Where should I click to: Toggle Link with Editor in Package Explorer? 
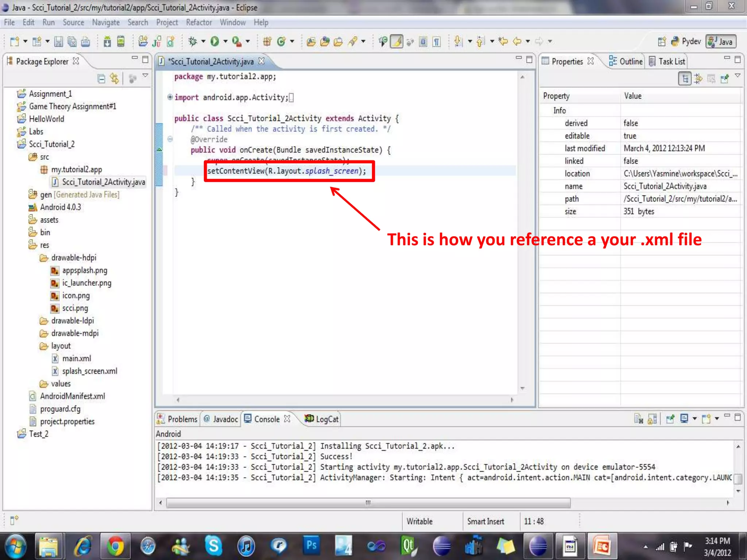click(115, 78)
